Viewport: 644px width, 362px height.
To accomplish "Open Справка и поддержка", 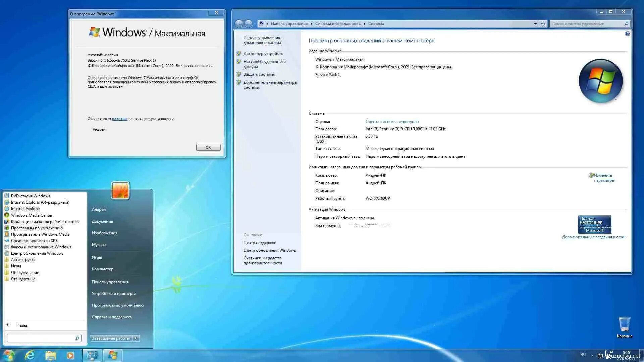I will pyautogui.click(x=112, y=317).
